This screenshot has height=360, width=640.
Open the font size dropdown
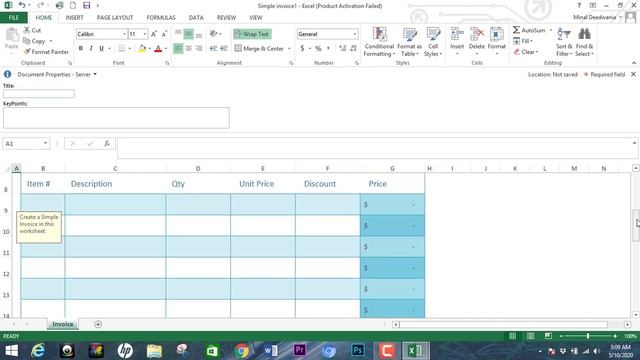point(145,34)
